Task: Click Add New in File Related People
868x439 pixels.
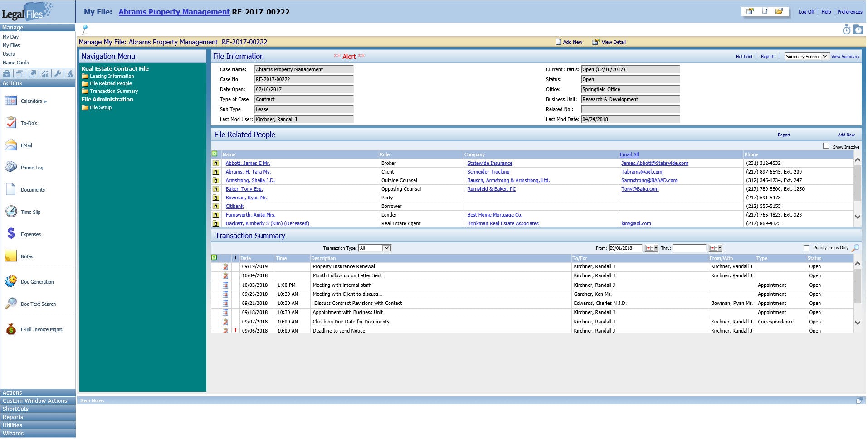Action: click(x=845, y=135)
